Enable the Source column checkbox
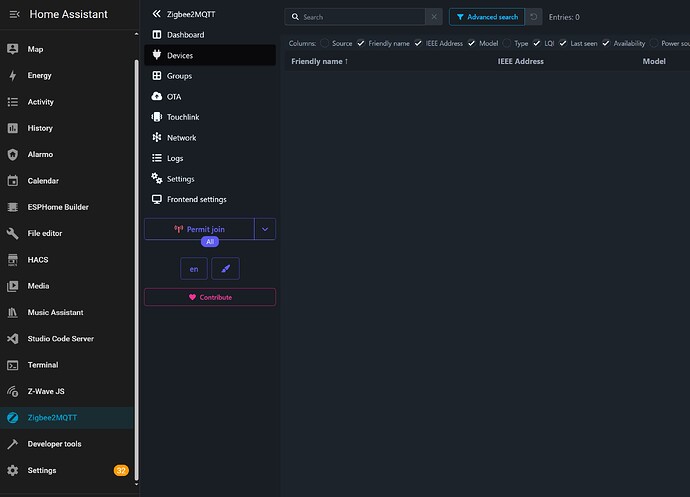 click(324, 43)
